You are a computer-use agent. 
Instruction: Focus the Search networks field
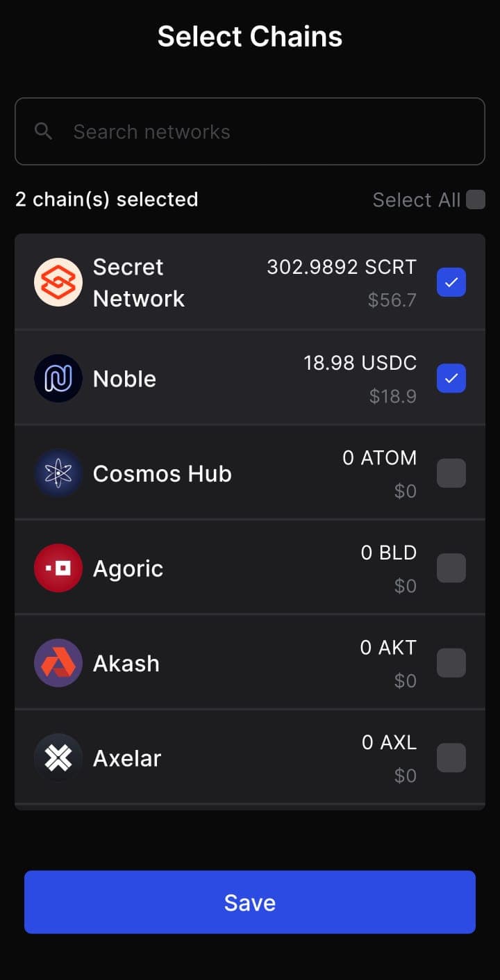(250, 131)
